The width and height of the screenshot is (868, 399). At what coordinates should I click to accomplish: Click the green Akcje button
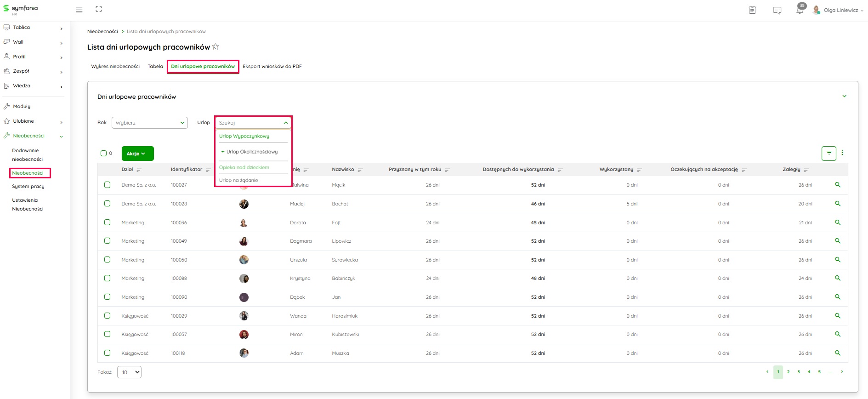(137, 154)
